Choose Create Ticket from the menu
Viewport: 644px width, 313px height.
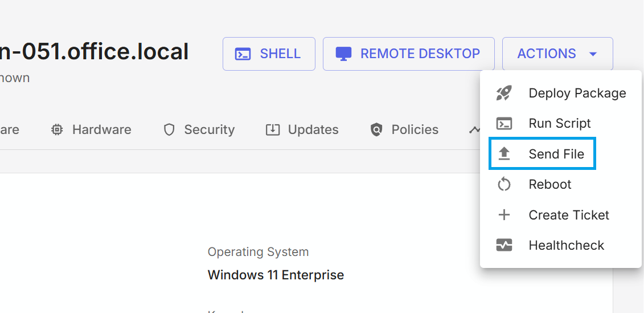(x=568, y=215)
